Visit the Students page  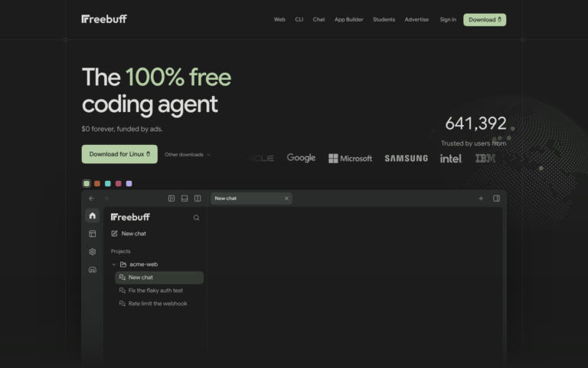(384, 19)
